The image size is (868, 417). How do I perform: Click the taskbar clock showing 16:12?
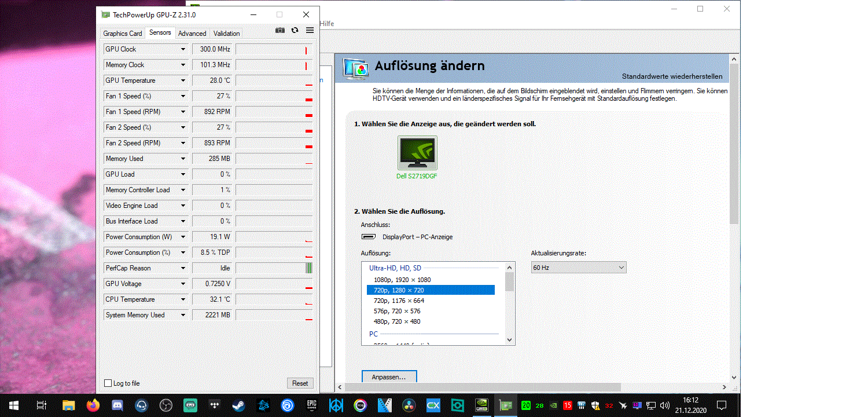coord(690,405)
